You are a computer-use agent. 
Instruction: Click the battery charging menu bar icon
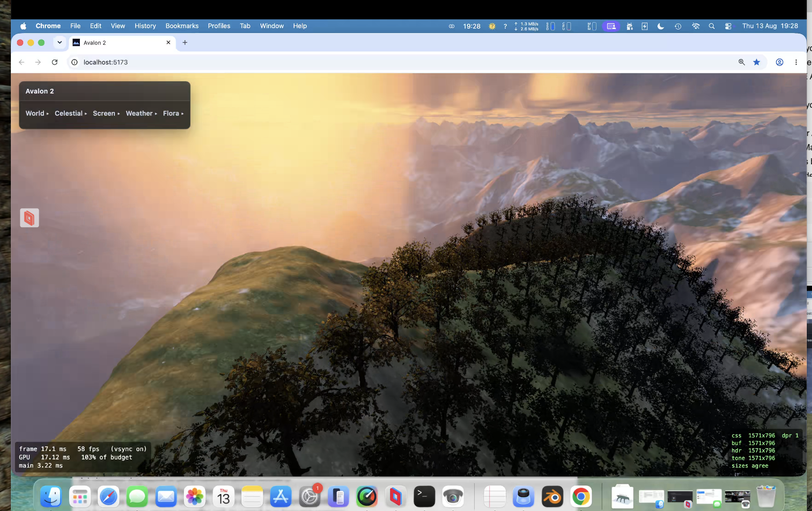(x=645, y=26)
